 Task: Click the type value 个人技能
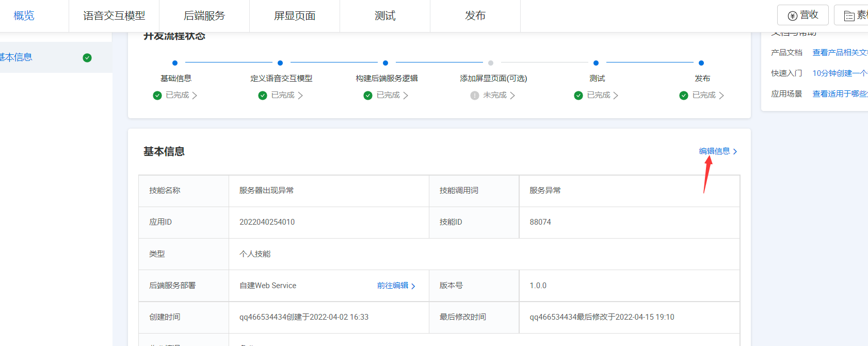255,254
